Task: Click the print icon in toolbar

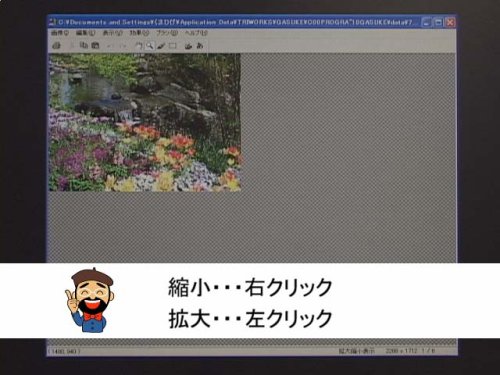Action: [57, 46]
